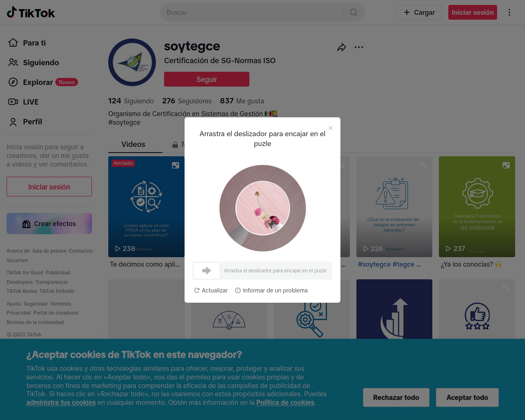The height and width of the screenshot is (420, 525).
Task: Click Rechazar todo cookies button
Action: point(396,397)
